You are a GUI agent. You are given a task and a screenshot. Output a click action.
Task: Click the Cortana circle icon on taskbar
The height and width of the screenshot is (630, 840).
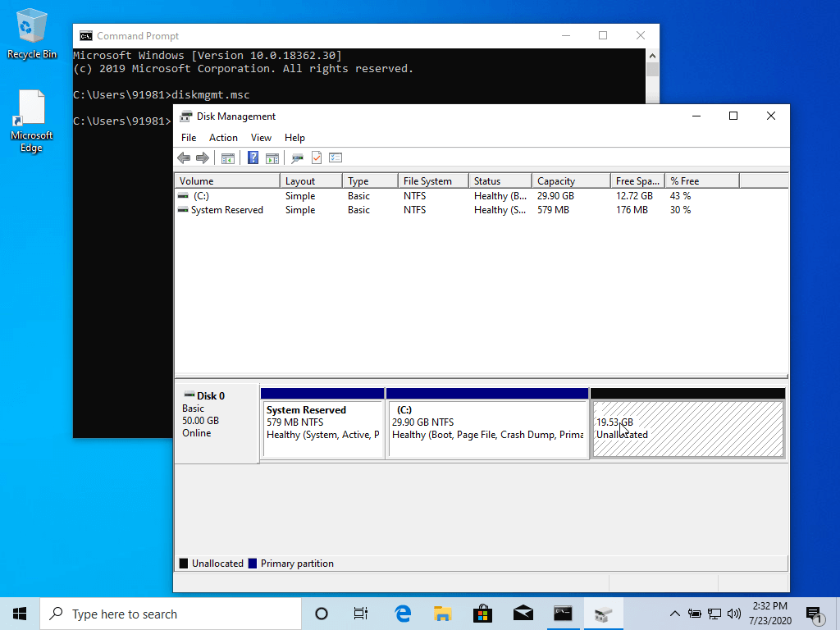[x=322, y=614]
